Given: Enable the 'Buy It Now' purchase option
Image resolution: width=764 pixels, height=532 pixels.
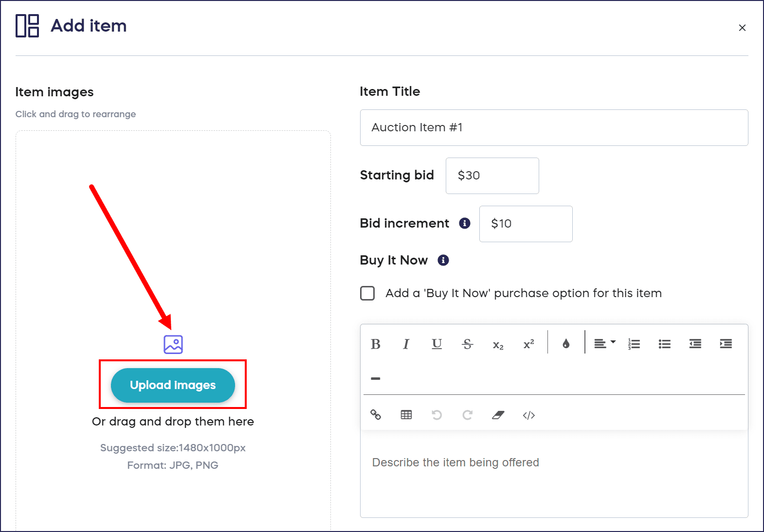Looking at the screenshot, I should [367, 293].
